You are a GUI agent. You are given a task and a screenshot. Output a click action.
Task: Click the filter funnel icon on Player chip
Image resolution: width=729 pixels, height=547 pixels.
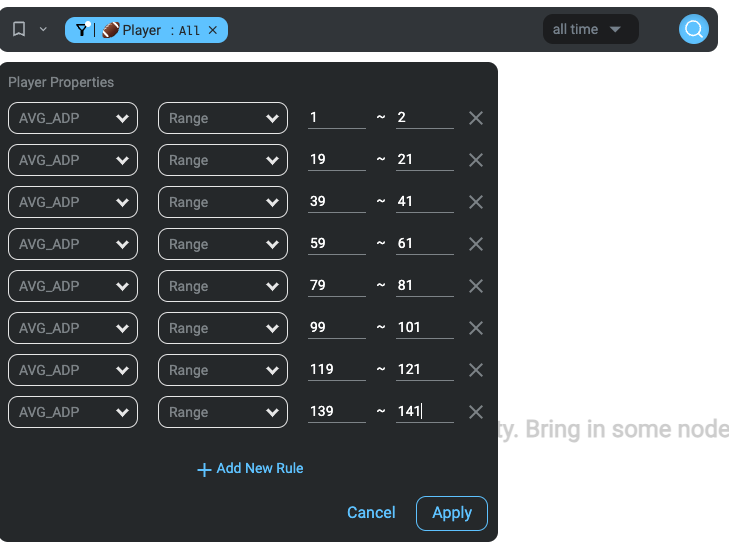click(82, 30)
